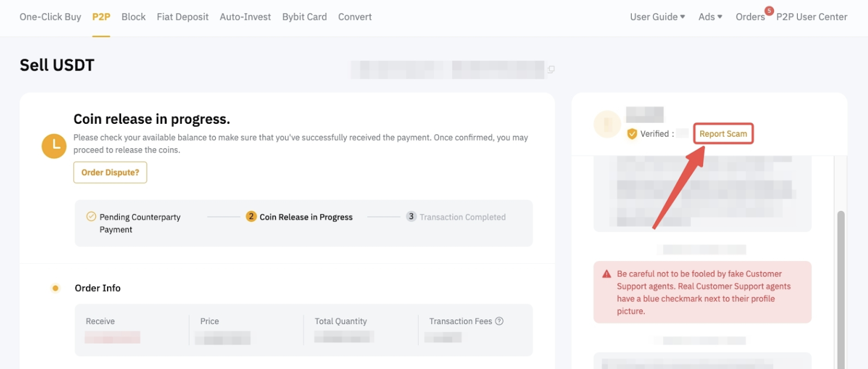Open the Ads dropdown menu
This screenshot has height=369, width=868.
pos(710,17)
